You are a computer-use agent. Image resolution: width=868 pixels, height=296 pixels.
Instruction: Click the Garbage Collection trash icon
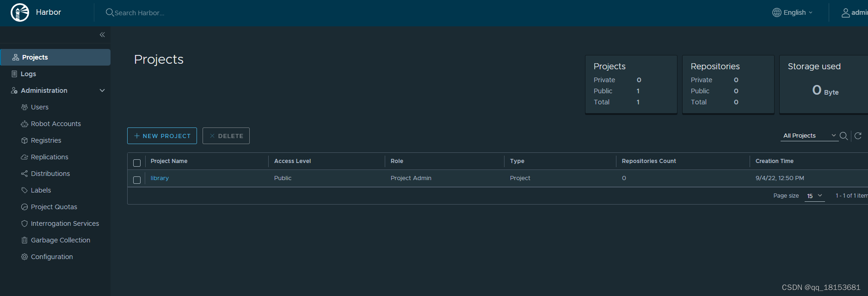(25, 240)
